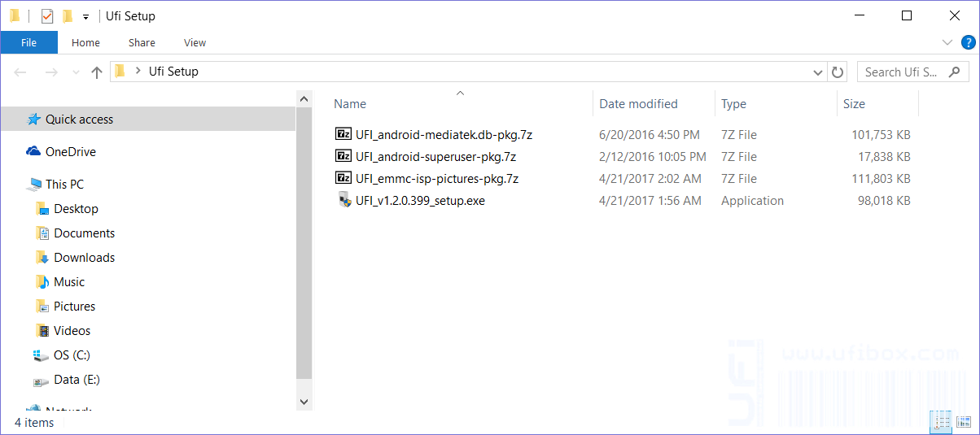Click the 7z icon of the mediatek package

coord(344,135)
